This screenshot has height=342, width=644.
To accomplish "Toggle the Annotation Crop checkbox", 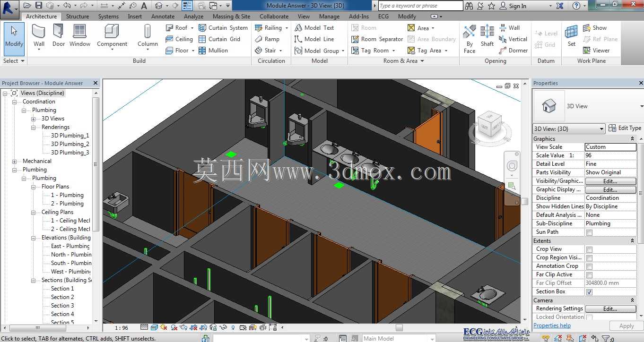I will tap(589, 266).
